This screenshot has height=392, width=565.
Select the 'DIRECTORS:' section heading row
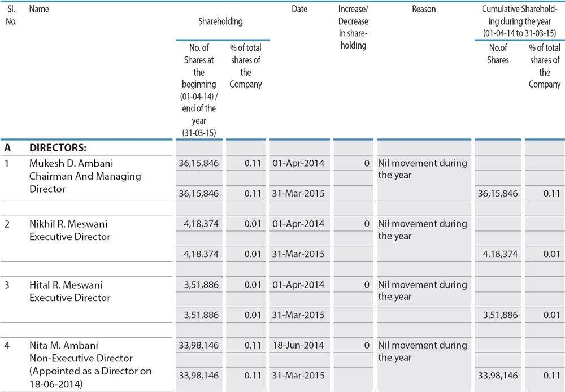(58, 148)
